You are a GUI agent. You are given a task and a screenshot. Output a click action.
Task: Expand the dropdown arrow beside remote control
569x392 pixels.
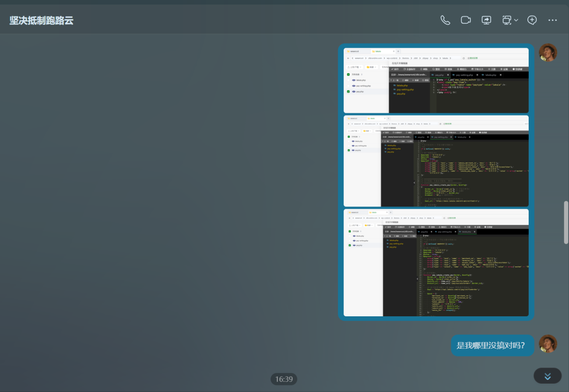tap(516, 21)
